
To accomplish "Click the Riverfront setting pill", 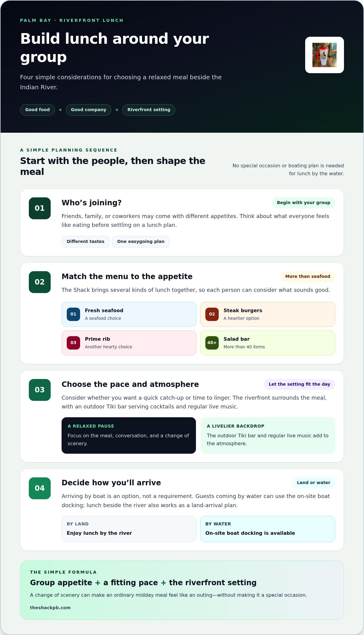I will point(149,110).
